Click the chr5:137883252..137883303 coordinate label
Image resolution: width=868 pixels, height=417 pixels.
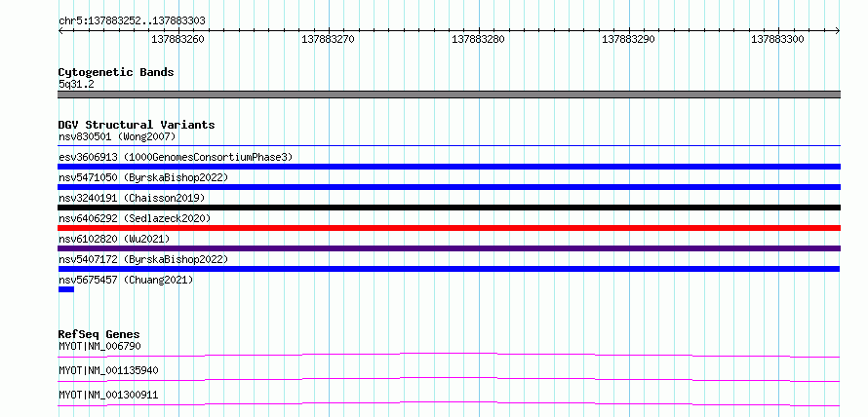pos(132,21)
